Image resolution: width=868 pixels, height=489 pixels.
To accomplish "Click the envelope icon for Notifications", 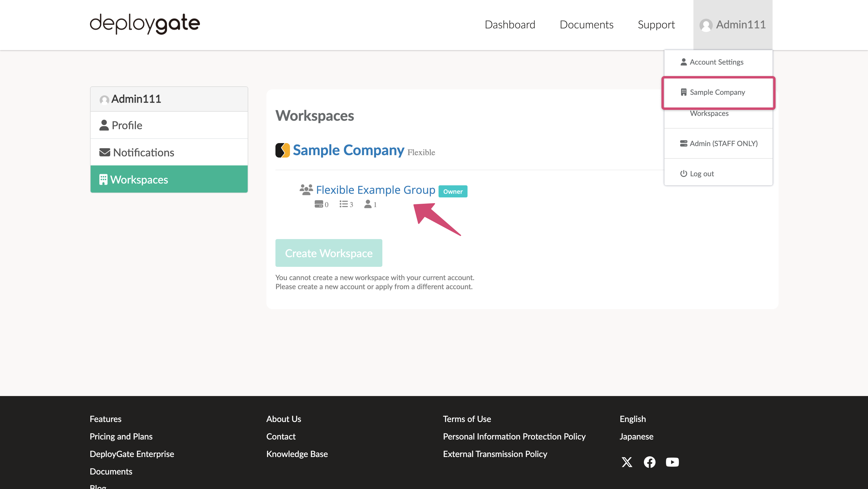I will [x=105, y=152].
